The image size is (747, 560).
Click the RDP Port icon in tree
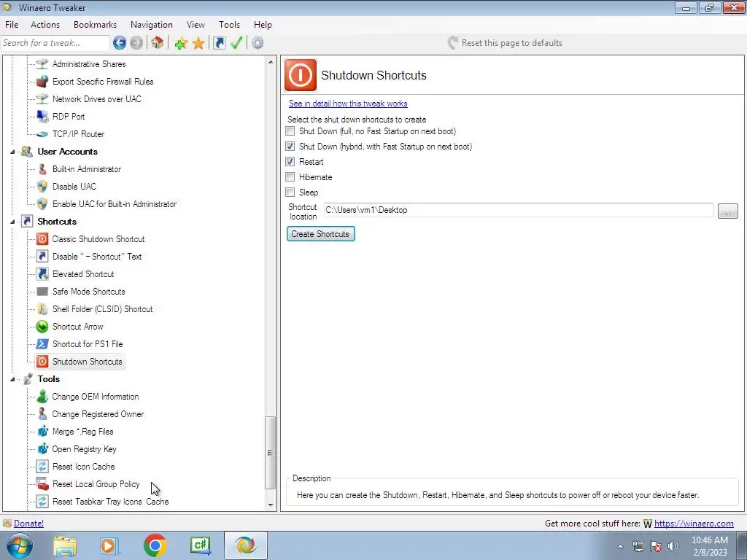pyautogui.click(x=42, y=116)
